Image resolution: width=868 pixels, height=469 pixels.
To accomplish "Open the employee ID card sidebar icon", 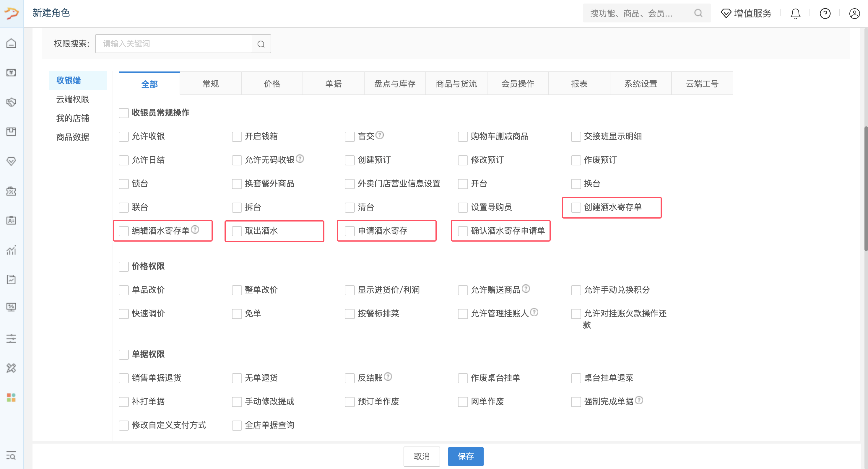I will tap(12, 220).
